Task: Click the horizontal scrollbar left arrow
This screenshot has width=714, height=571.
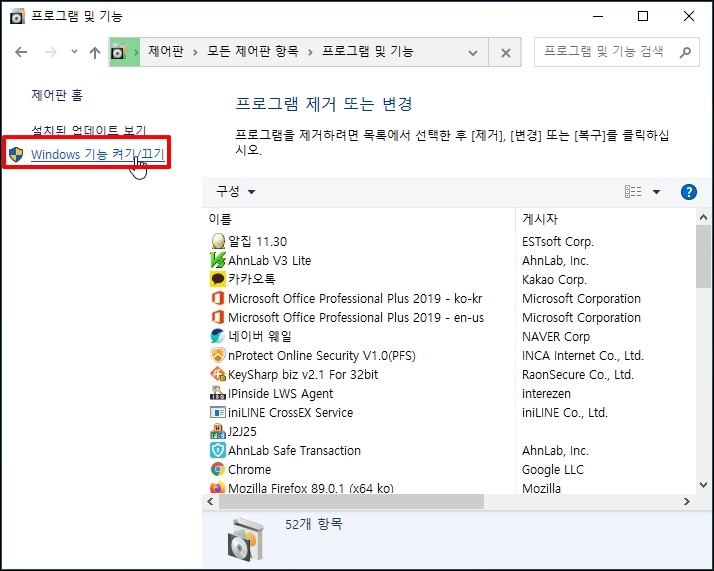Action: pyautogui.click(x=210, y=501)
